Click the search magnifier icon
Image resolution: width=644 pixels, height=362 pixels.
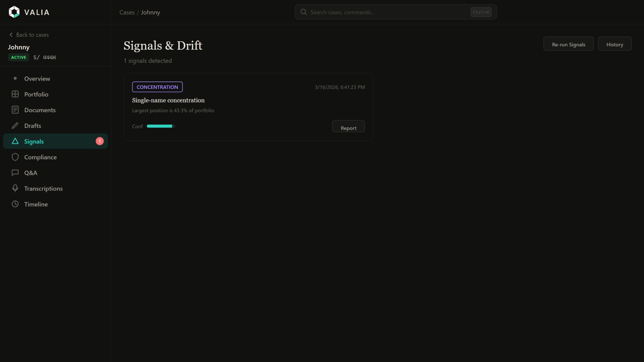[x=304, y=12]
